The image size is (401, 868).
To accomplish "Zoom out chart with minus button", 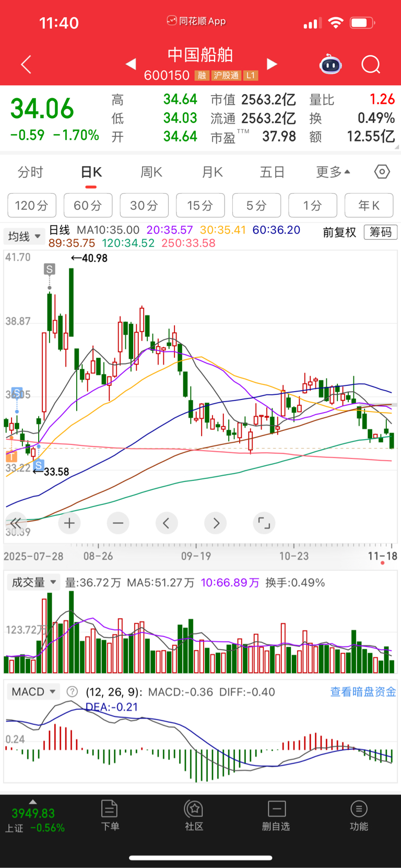I will coord(118,523).
